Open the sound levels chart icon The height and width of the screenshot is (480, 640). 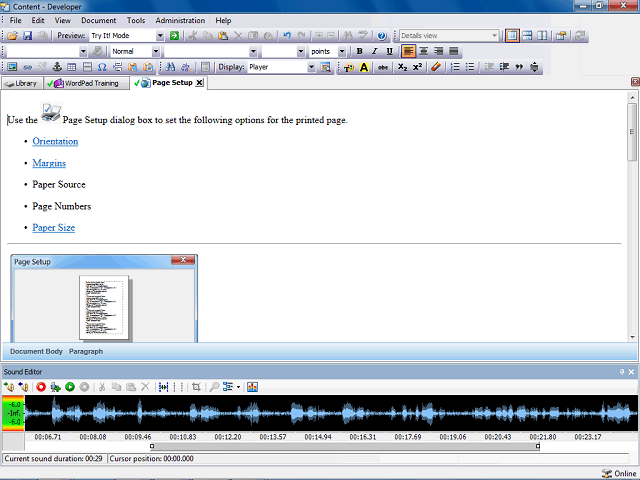(x=252, y=387)
